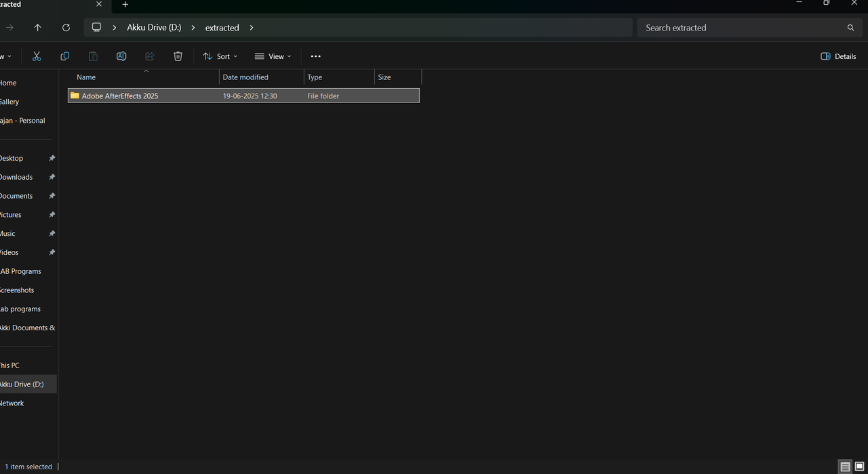Viewport: 868px width, 474px height.
Task: Click the Adobe AfterEffects 2025 folder icon
Action: click(75, 96)
